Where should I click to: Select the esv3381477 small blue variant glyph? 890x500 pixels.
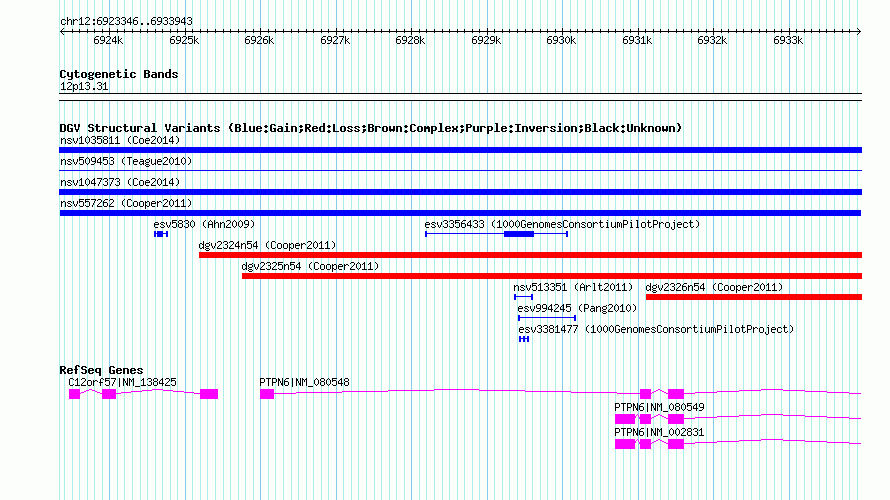point(524,339)
